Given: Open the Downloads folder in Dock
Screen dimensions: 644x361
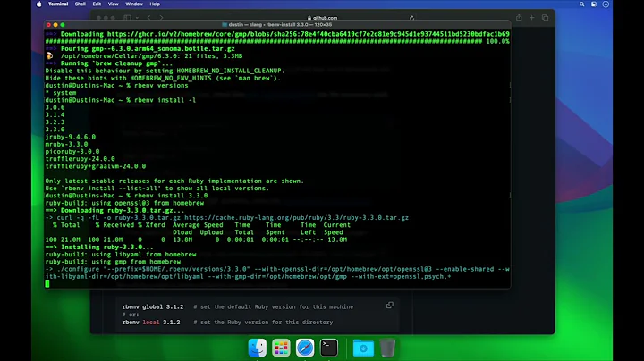Looking at the screenshot, I should click(363, 348).
